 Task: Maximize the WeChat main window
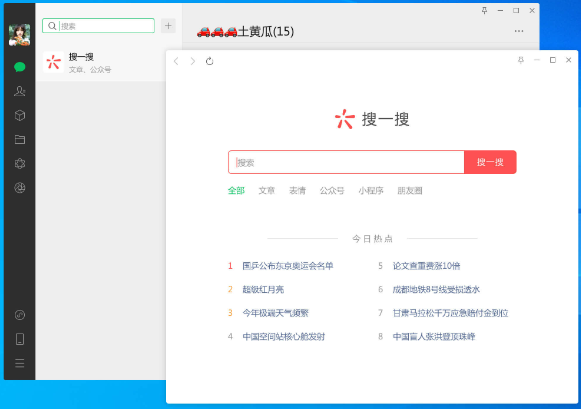coord(516,10)
